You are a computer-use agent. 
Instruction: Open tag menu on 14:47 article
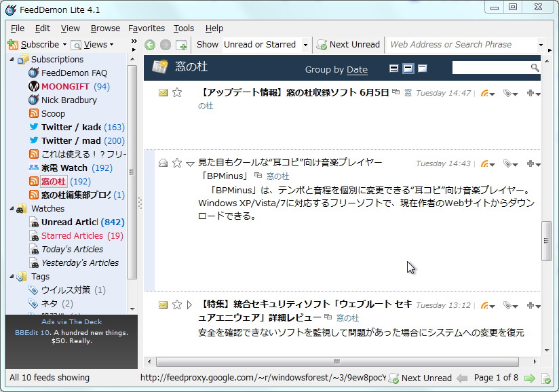510,94
